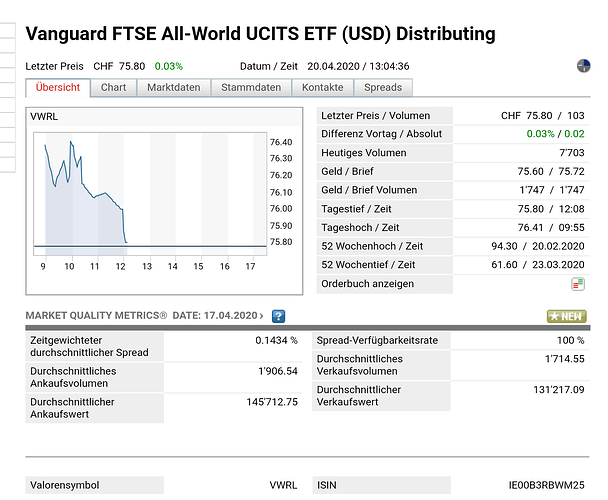Switch to the Chart tab
This screenshot has width=608, height=500.
[x=114, y=88]
